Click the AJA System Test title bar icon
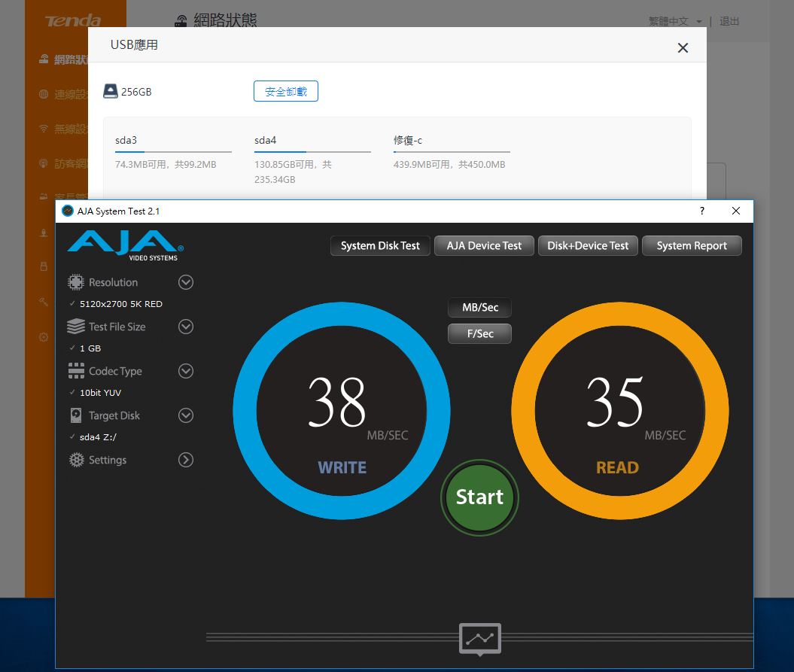The image size is (794, 672). coord(67,211)
